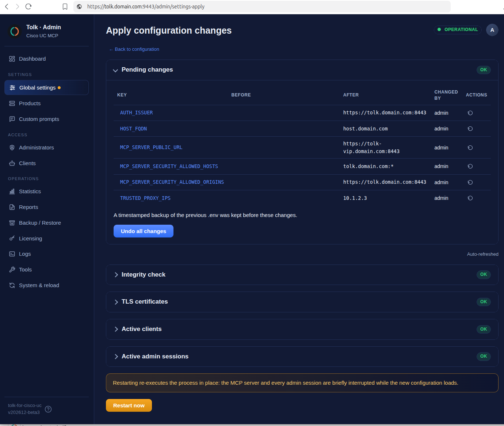
Task: Open Clients page
Action: 46,163
